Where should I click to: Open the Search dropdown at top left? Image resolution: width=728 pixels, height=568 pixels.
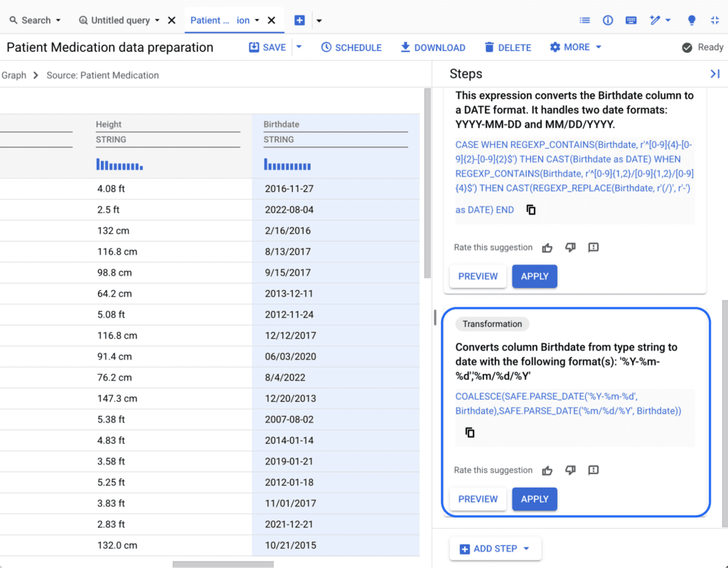(34, 20)
